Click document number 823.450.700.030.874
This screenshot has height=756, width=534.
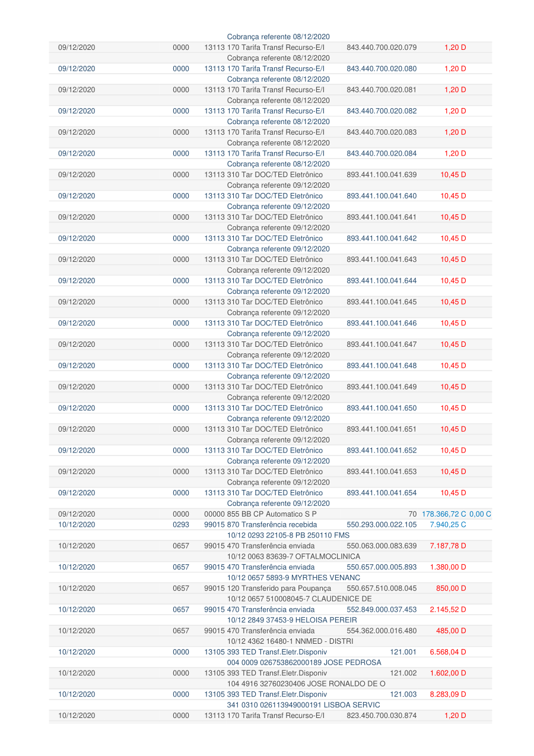[x=382, y=716]
